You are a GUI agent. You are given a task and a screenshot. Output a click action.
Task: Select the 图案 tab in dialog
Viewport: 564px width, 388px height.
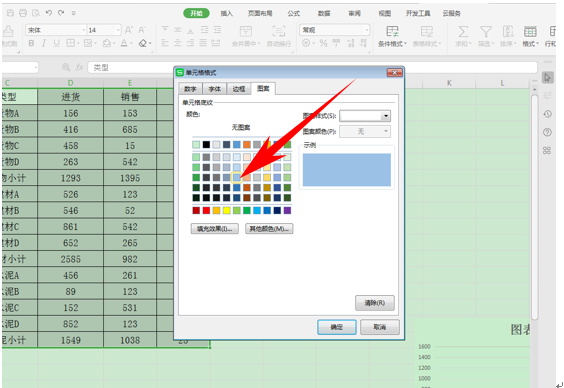pos(263,88)
